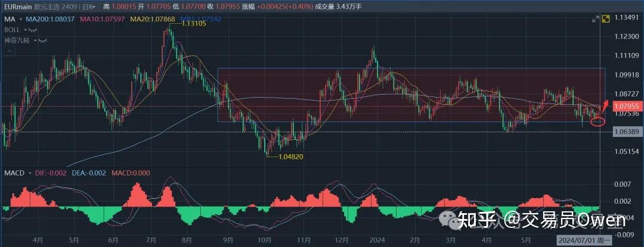Viewport: 644px width, 247px height.
Task: Click the MACD:0.000 legend value
Action: [x=131, y=173]
